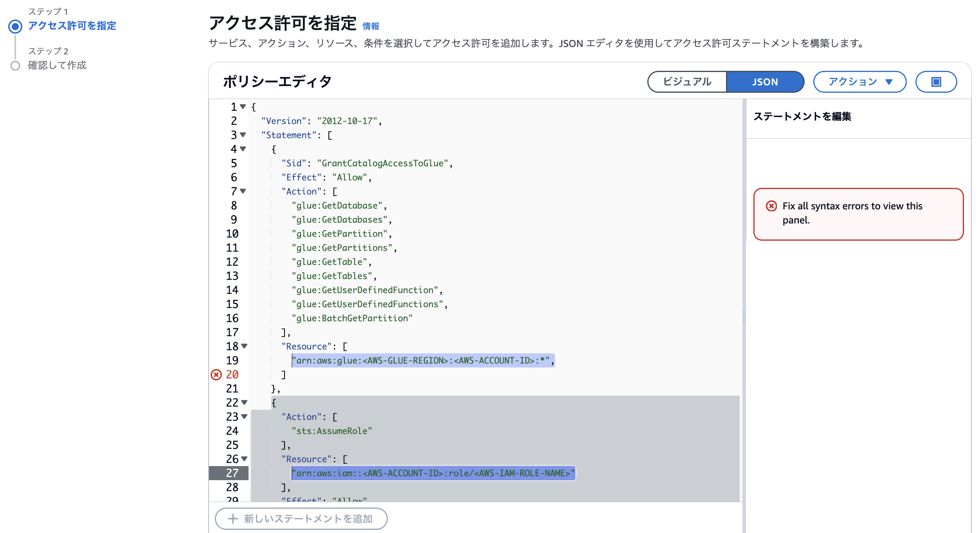Click the error icon in the syntax error alert
Viewport: 980px width, 533px height.
[771, 206]
